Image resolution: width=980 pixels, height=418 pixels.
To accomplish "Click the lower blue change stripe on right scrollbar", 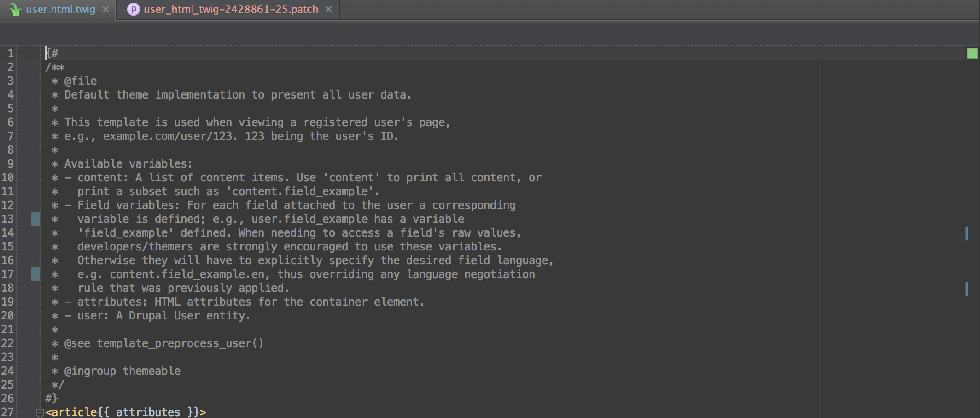I will click(x=967, y=290).
